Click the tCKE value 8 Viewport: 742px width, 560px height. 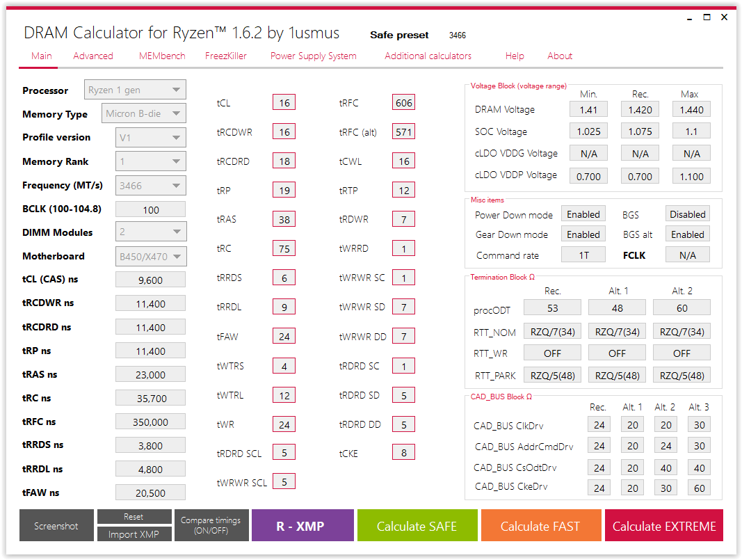click(x=403, y=453)
